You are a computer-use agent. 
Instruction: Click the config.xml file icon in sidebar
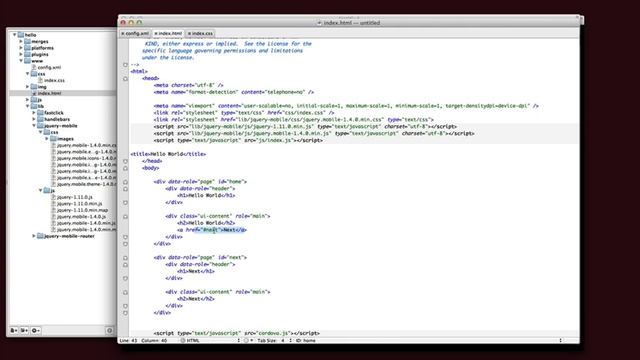[x=34, y=67]
